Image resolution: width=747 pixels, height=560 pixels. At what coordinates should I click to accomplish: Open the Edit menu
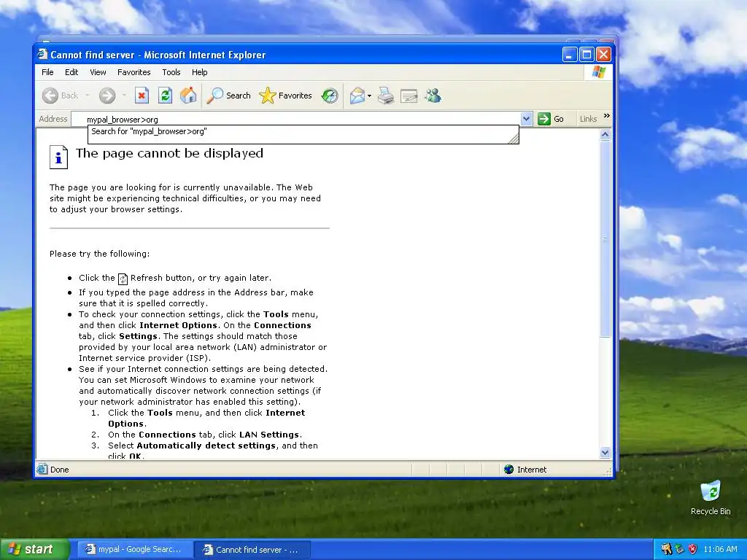[x=71, y=72]
